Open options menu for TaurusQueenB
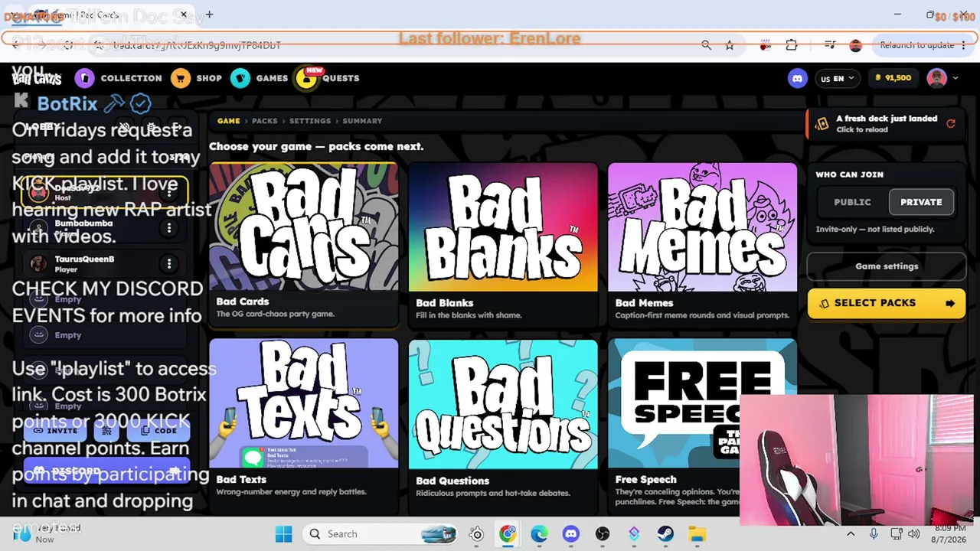This screenshot has height=551, width=980. pos(169,264)
